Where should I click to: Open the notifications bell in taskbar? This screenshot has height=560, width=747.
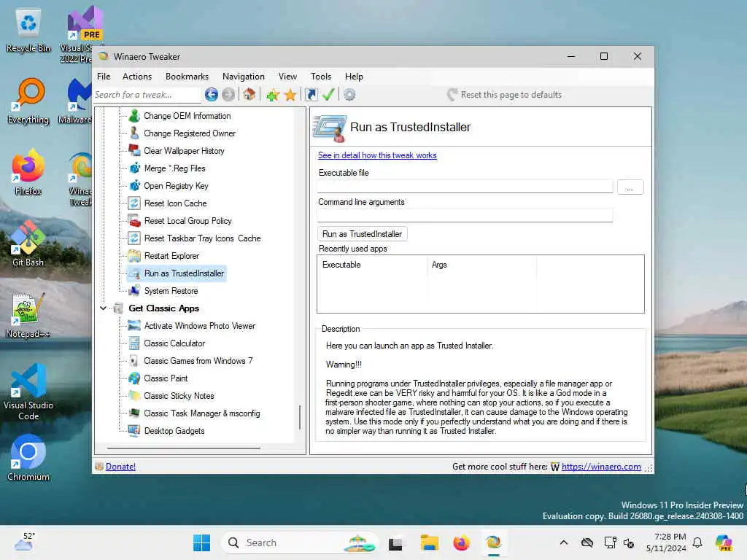click(697, 542)
